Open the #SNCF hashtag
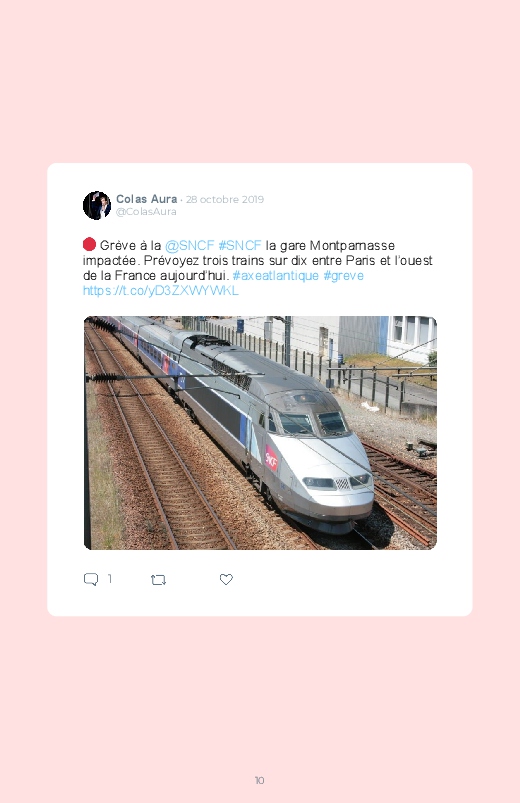Image resolution: width=520 pixels, height=803 pixels. [240, 245]
